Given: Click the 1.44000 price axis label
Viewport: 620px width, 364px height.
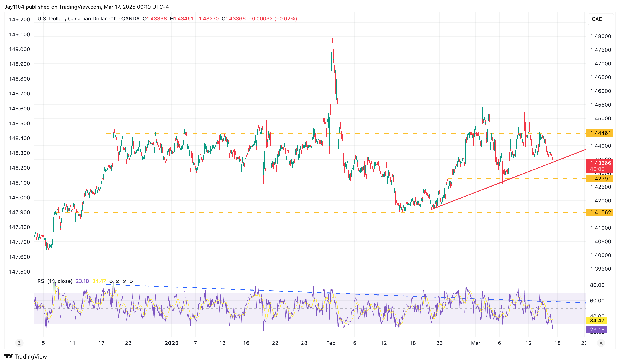Looking at the screenshot, I should [x=601, y=146].
